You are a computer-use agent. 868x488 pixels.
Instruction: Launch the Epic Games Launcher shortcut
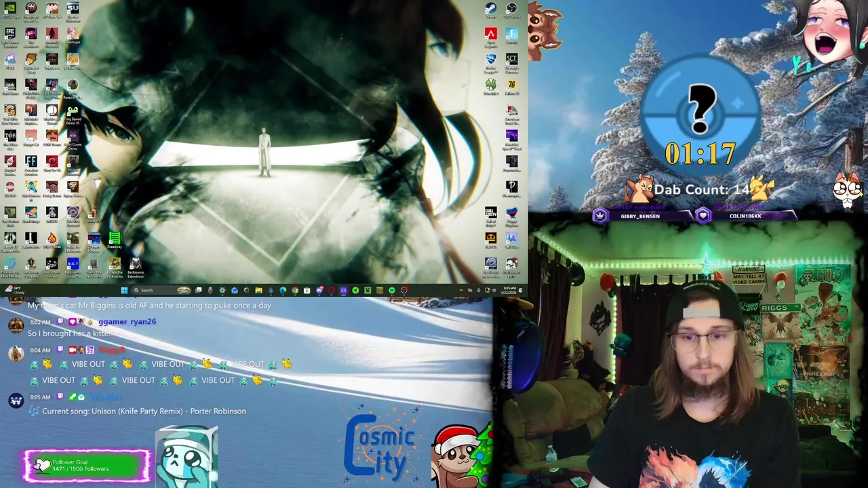pyautogui.click(x=10, y=35)
